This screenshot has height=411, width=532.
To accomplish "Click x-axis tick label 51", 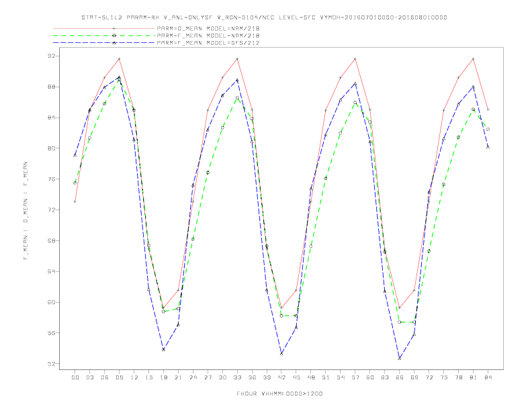I will point(326,377).
